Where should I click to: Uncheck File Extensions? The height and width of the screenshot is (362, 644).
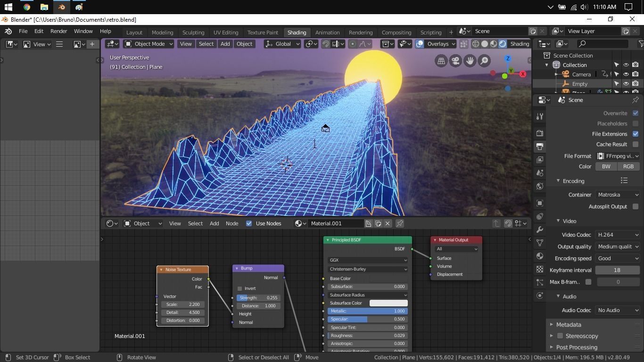click(x=636, y=134)
